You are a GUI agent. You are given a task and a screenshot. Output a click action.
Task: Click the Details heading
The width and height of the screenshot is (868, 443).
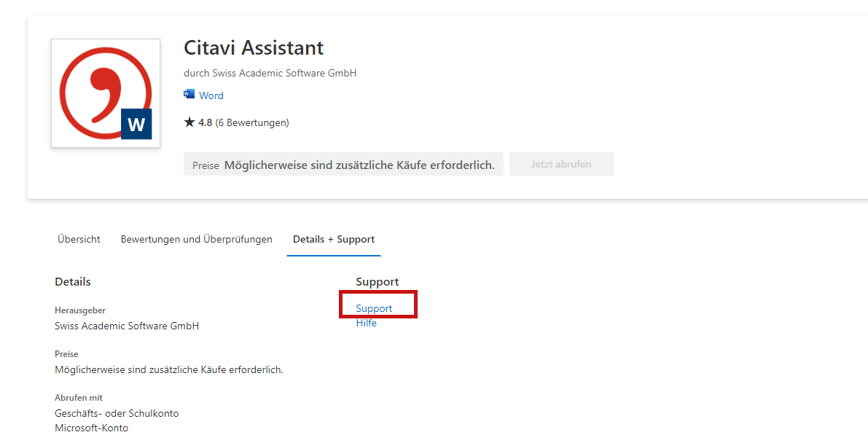tap(73, 282)
